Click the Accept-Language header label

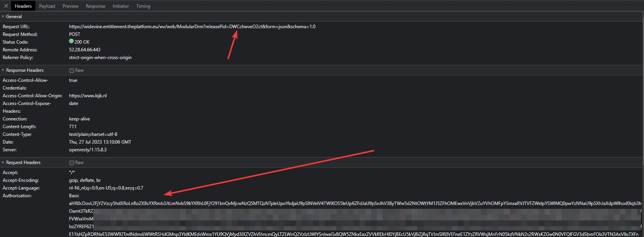21,188
